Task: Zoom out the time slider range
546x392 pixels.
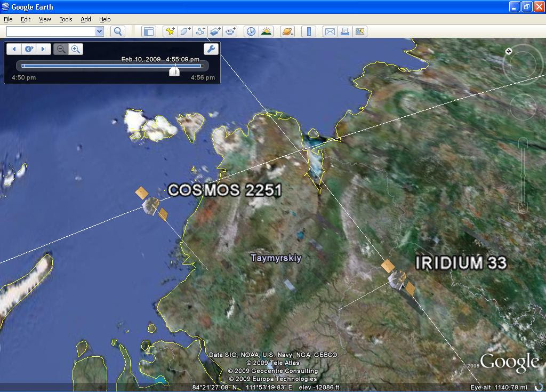Action: [x=61, y=49]
